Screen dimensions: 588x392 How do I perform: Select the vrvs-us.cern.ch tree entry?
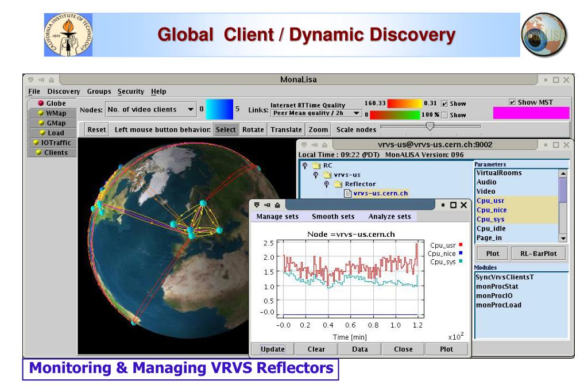pyautogui.click(x=380, y=193)
